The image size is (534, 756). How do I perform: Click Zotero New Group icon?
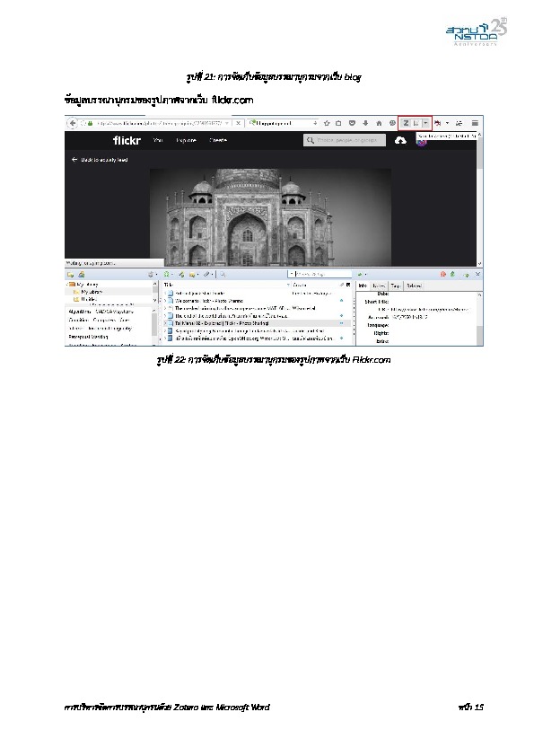[x=82, y=275]
